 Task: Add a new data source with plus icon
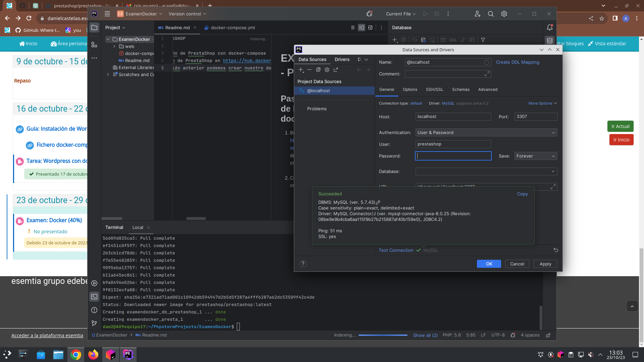coord(301,70)
